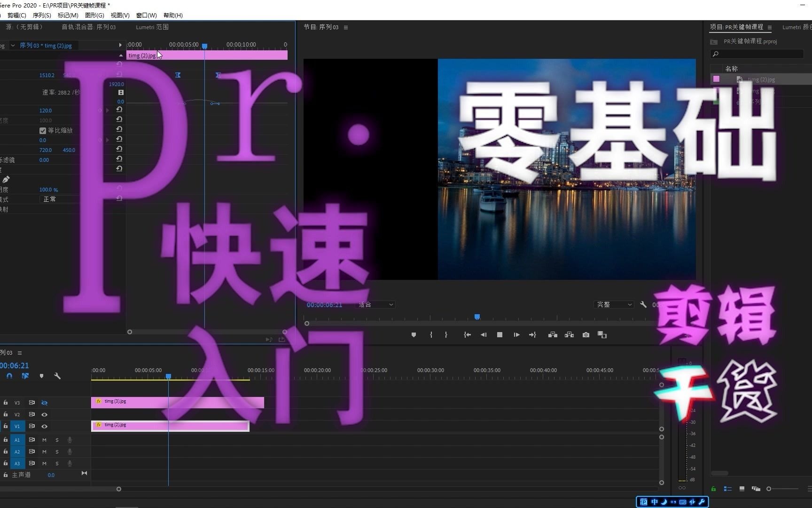812x508 pixels.
Task: Open the 窗口(W) menu
Action: tap(146, 15)
